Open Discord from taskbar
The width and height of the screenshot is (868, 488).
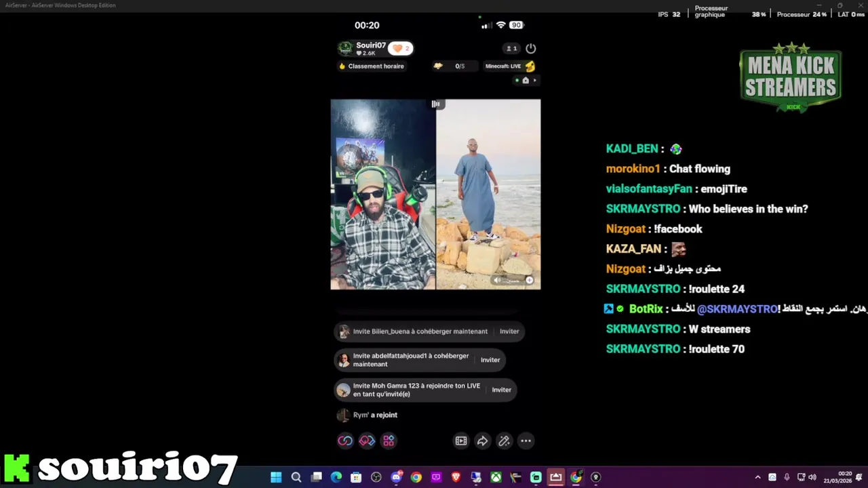point(396,477)
